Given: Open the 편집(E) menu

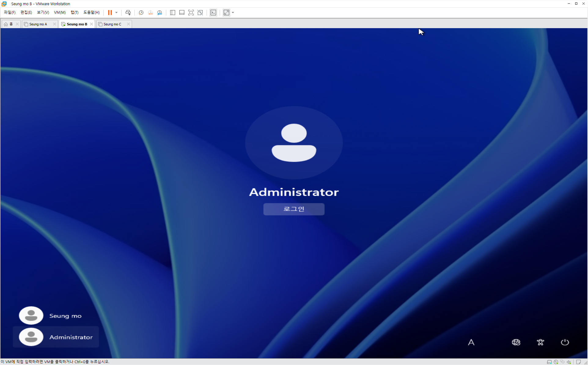Looking at the screenshot, I should tap(26, 13).
